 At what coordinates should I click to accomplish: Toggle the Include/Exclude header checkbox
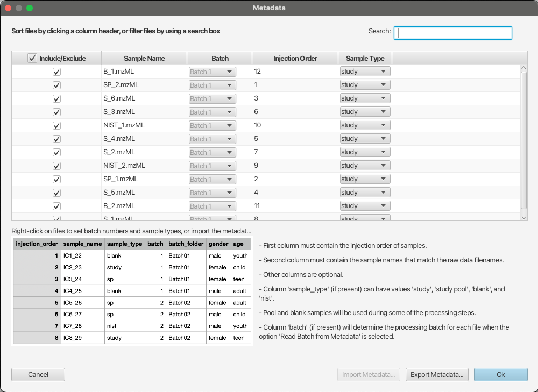coord(32,58)
